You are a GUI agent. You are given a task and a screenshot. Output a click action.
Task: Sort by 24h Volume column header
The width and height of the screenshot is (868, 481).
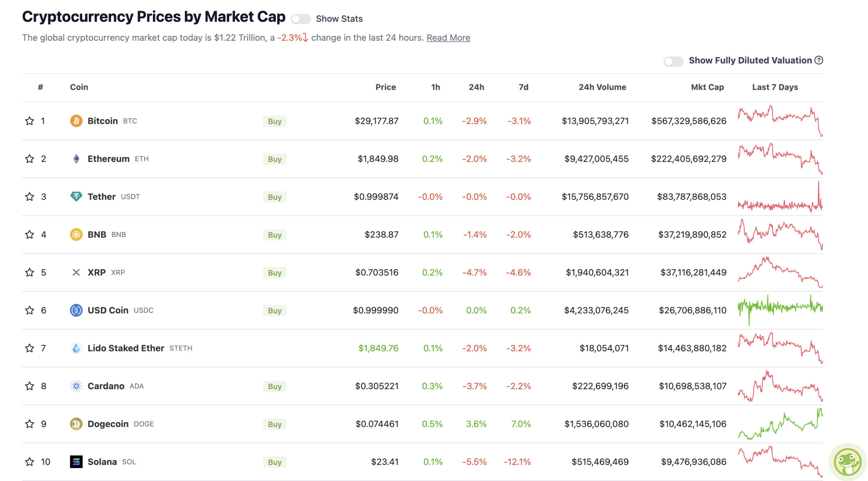(x=602, y=87)
